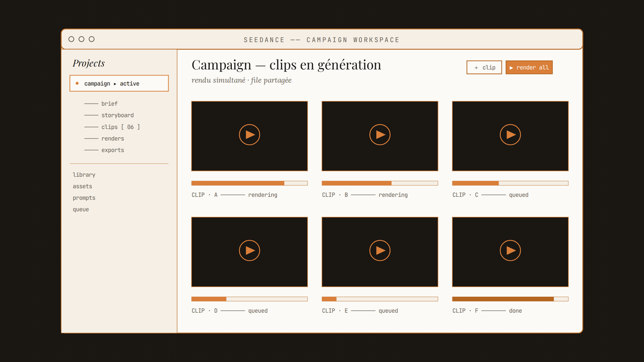The height and width of the screenshot is (362, 644).
Task: Play Clip F preview
Action: (510, 250)
